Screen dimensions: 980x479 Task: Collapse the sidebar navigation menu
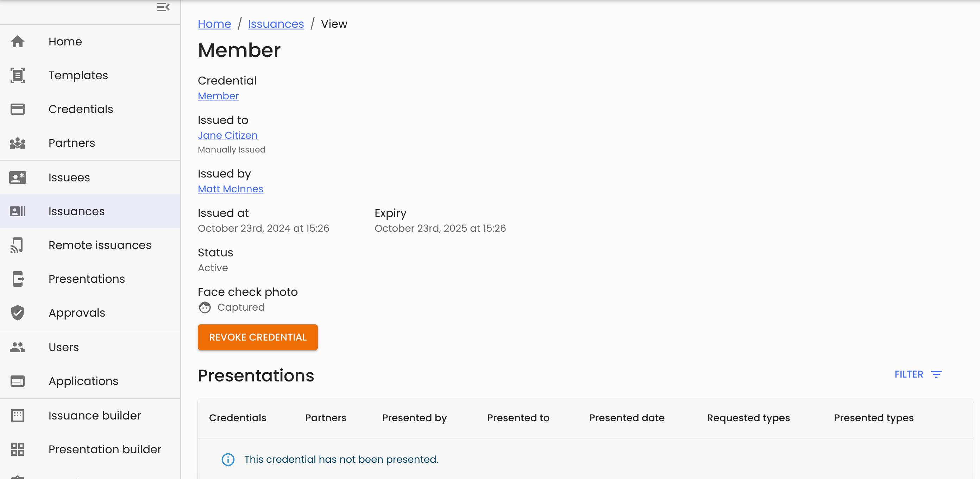coord(163,7)
